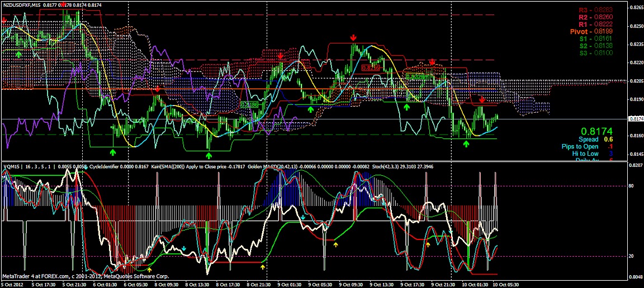Click current price 0.8174 marker on price axis
Image resolution: width=644 pixels, height=288 pixels.
[x=636, y=119]
